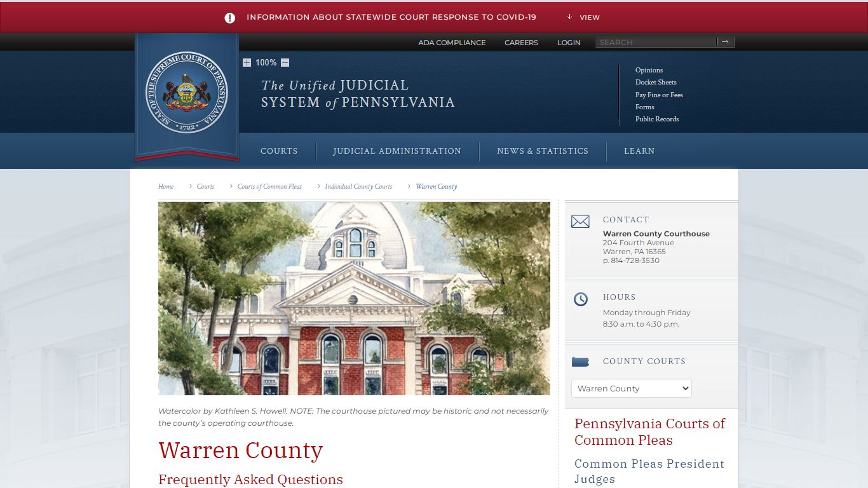This screenshot has width=868, height=488.
Task: Open the Public Records link
Action: point(657,119)
